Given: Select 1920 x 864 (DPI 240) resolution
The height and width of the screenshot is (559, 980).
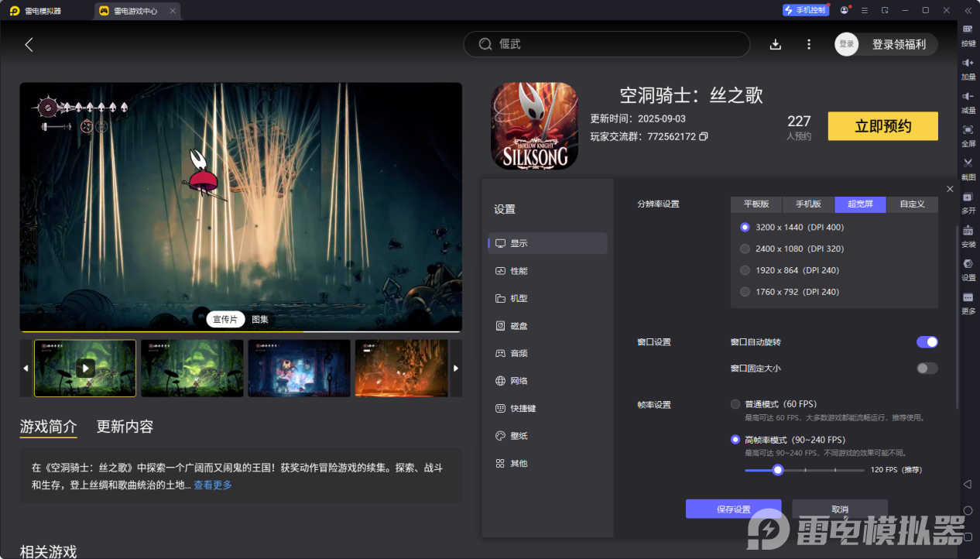Looking at the screenshot, I should [x=745, y=270].
